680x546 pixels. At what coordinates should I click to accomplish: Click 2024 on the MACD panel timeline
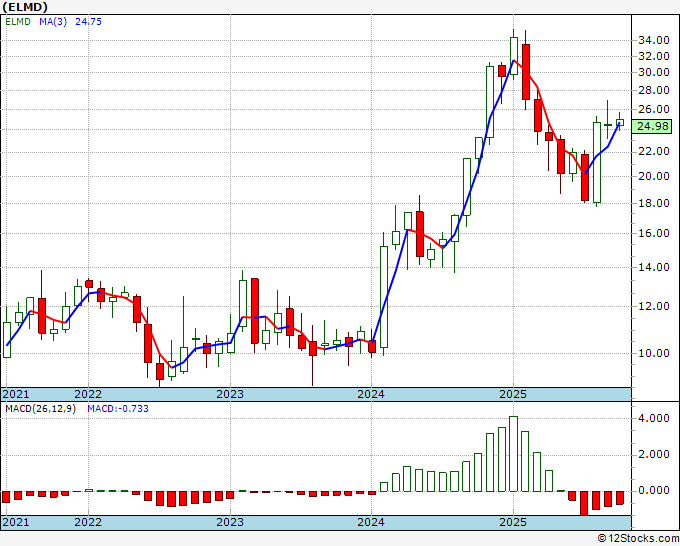tap(371, 523)
